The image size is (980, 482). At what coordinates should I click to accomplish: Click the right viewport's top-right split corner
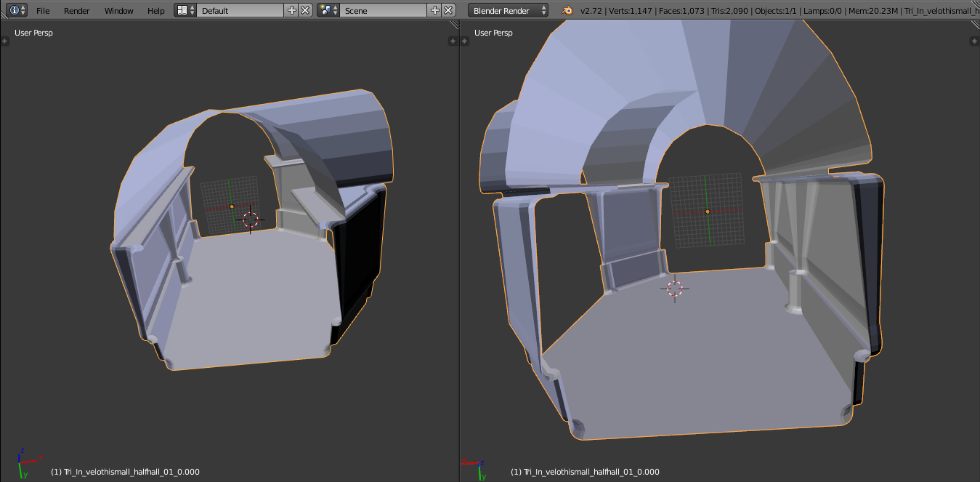pyautogui.click(x=975, y=25)
